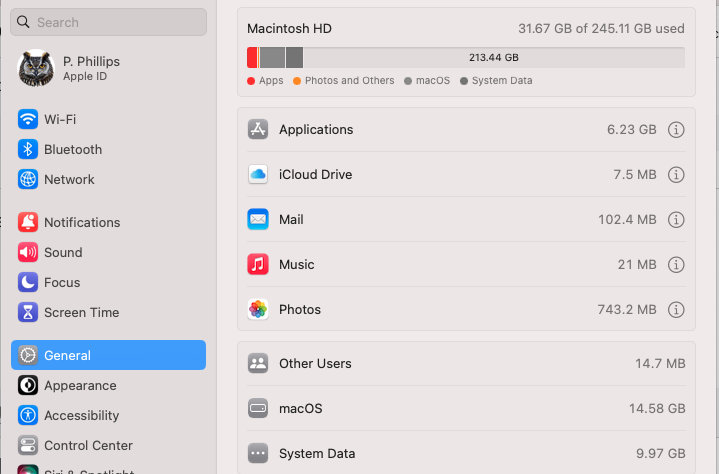
Task: Show info for iCloud Drive storage
Action: click(676, 175)
